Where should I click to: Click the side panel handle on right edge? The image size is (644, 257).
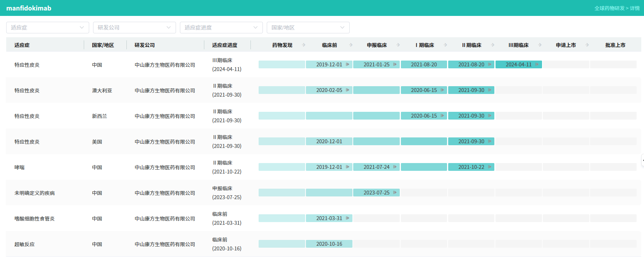(642, 160)
